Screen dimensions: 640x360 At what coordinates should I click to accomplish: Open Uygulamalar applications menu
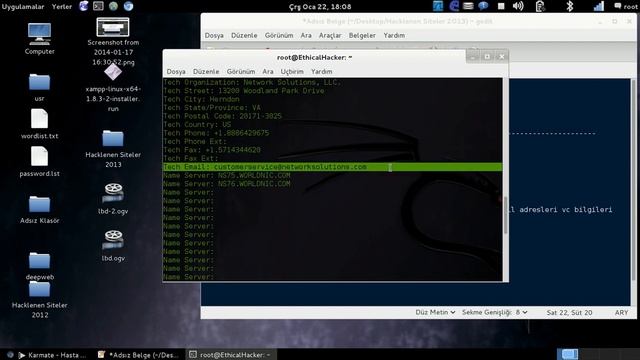point(23,7)
